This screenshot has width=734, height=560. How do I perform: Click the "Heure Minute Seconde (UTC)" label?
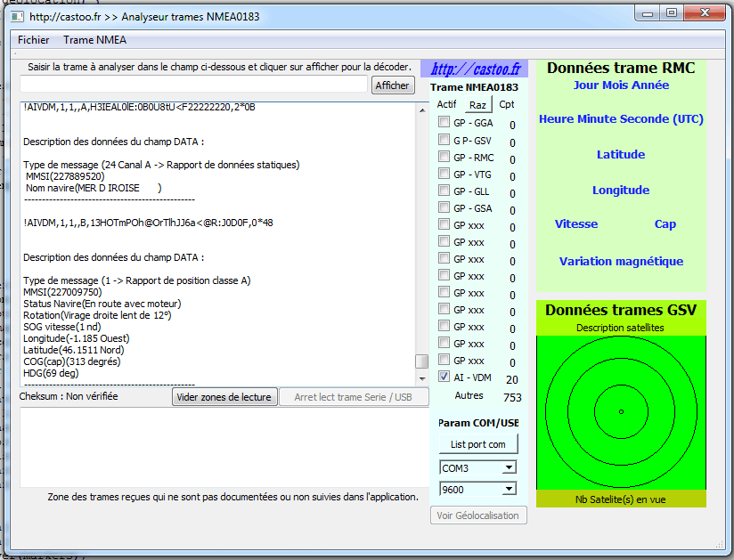(x=621, y=118)
